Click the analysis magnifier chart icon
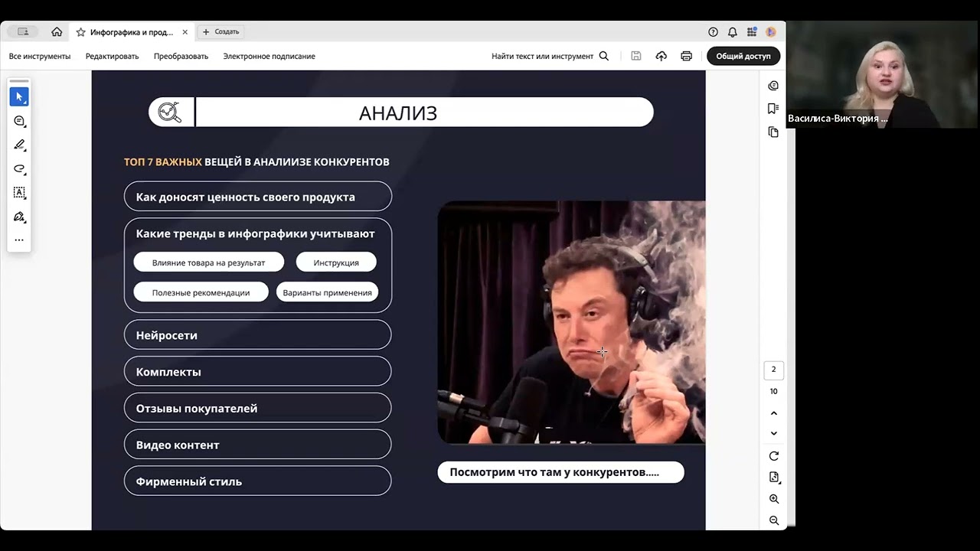Image resolution: width=980 pixels, height=551 pixels. click(170, 112)
